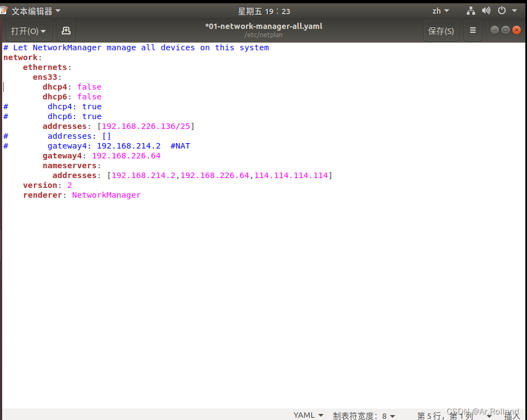Click the power icon in top bar
Image resolution: width=527 pixels, height=420 pixels.
tap(501, 10)
